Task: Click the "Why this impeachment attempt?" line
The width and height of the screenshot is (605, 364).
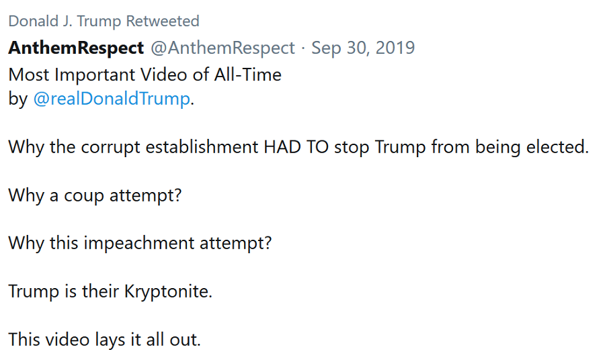Action: [140, 243]
